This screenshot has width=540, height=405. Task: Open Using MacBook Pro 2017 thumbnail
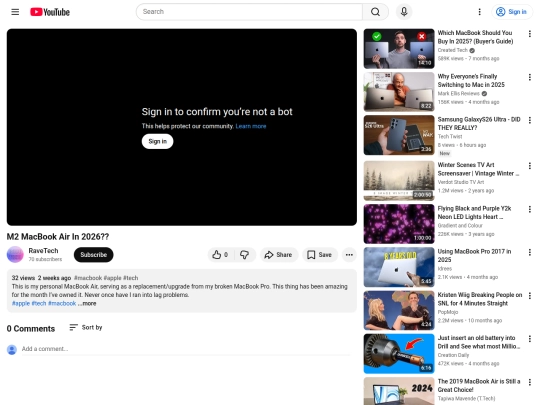click(399, 267)
